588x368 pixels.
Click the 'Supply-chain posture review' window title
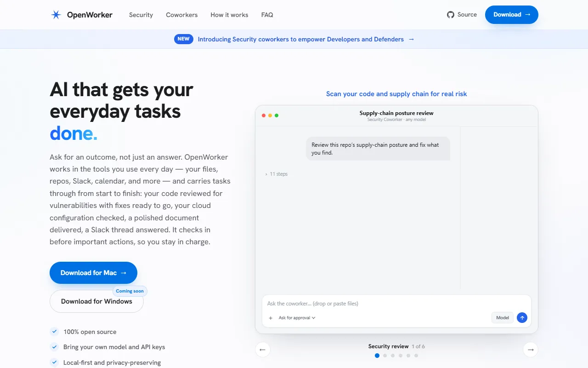396,113
